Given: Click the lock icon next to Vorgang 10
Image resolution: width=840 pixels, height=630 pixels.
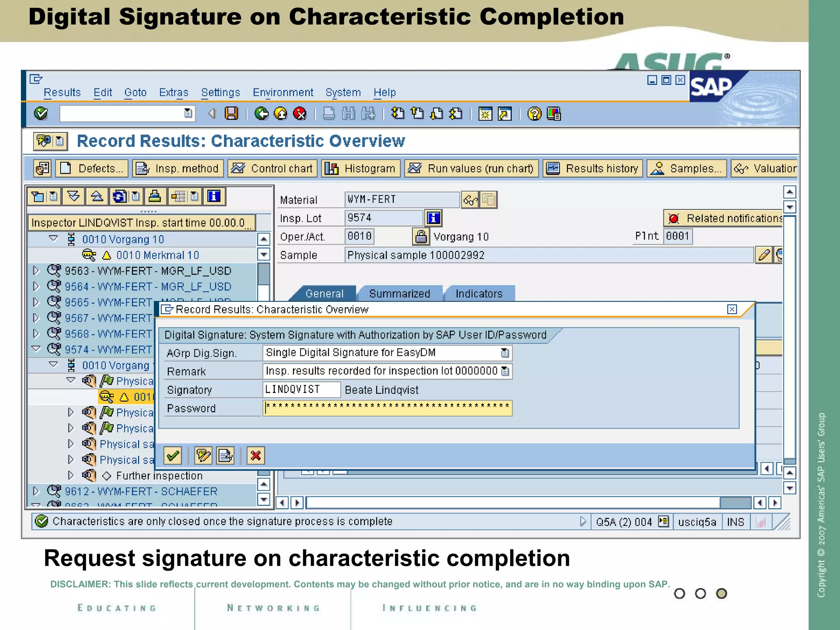Looking at the screenshot, I should pyautogui.click(x=421, y=237).
